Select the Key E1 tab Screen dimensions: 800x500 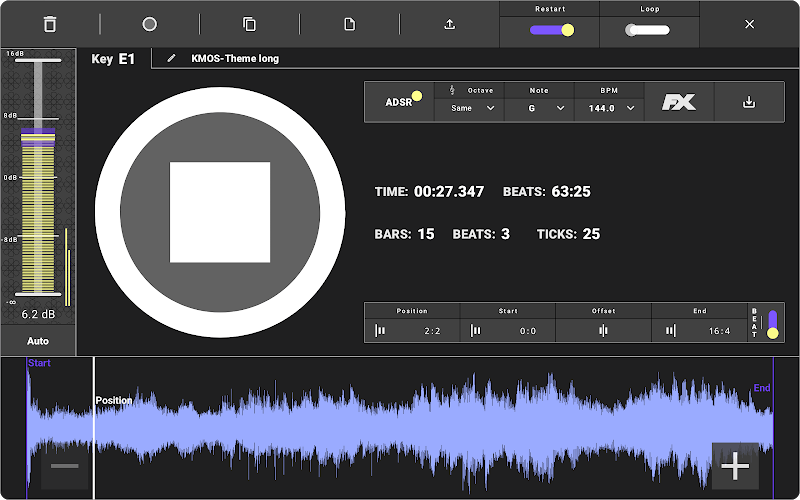[x=113, y=59]
